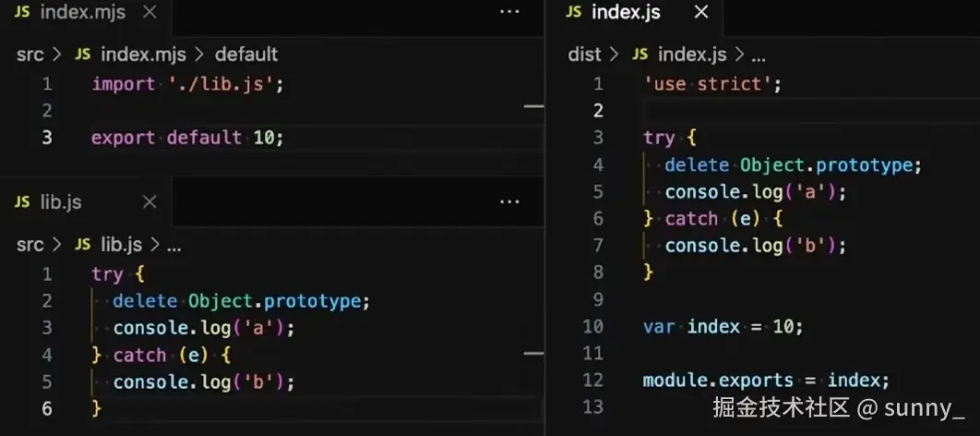Click 'dist' folder breadcrumb
The height and width of the screenshot is (436, 980).
pyautogui.click(x=584, y=54)
